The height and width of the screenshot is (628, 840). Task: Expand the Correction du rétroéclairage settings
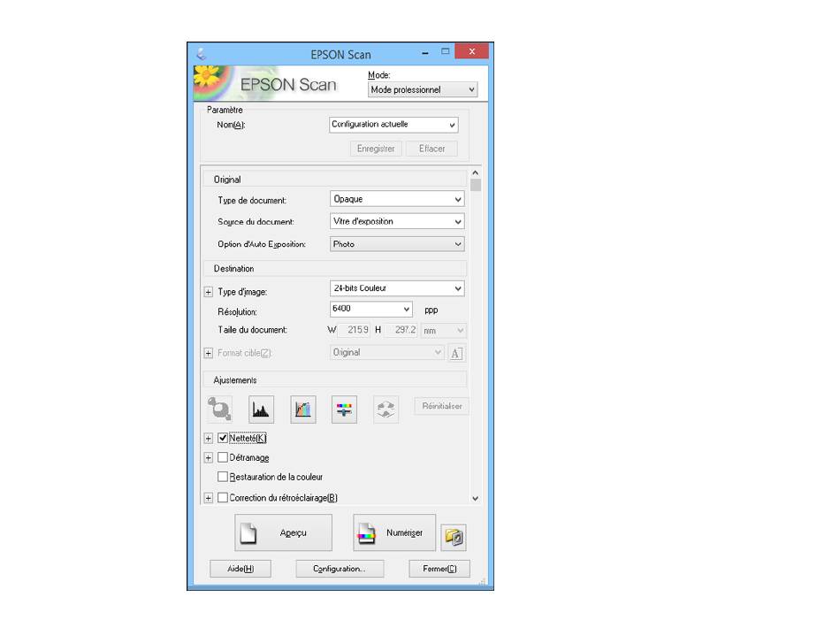(x=209, y=498)
